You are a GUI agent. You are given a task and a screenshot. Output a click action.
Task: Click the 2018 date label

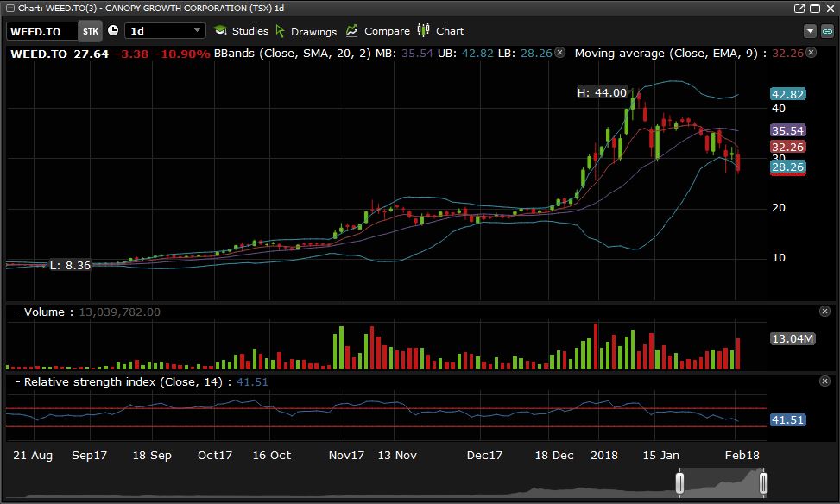click(603, 456)
